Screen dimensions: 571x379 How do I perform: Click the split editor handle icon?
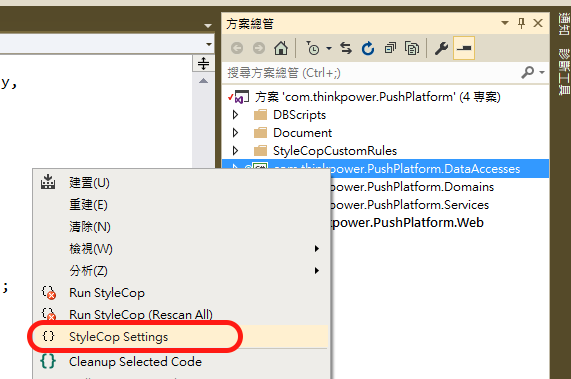[x=203, y=64]
